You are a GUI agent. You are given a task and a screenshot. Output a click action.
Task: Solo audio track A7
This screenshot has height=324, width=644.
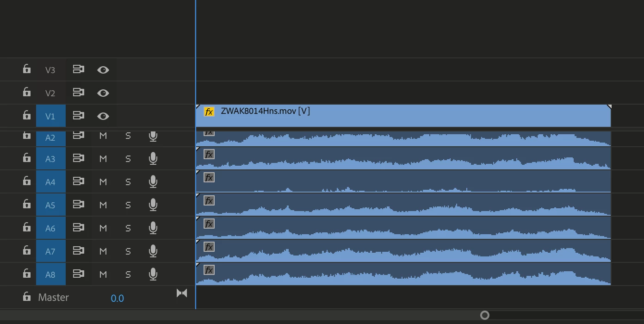click(x=128, y=251)
